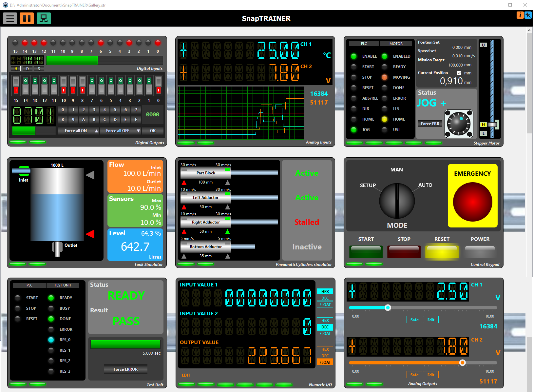This screenshot has width=533, height=392.
Task: Click grey right arrow under Bottom Adductor
Action: pyautogui.click(x=227, y=256)
